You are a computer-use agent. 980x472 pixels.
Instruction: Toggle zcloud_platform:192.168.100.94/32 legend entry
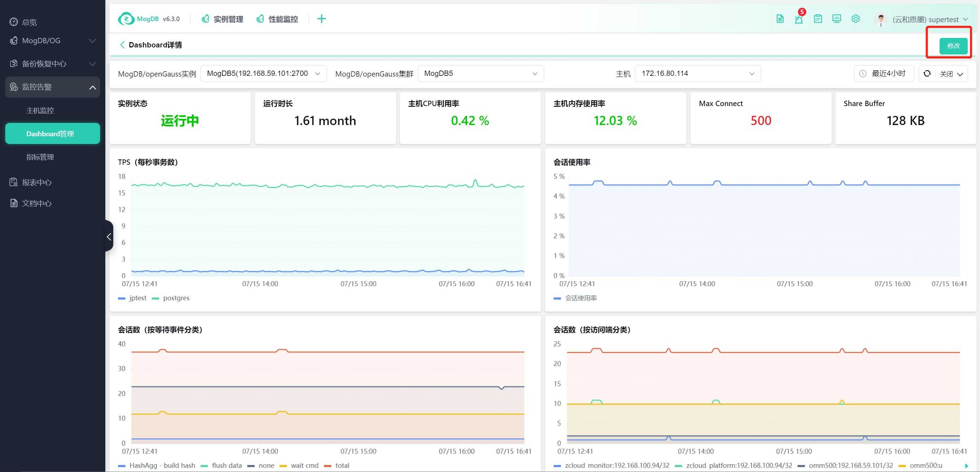734,466
